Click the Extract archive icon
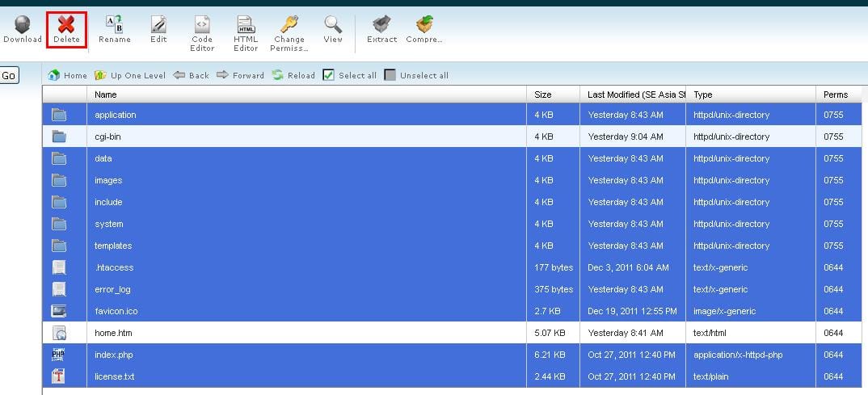The height and width of the screenshot is (395, 868). [382, 24]
